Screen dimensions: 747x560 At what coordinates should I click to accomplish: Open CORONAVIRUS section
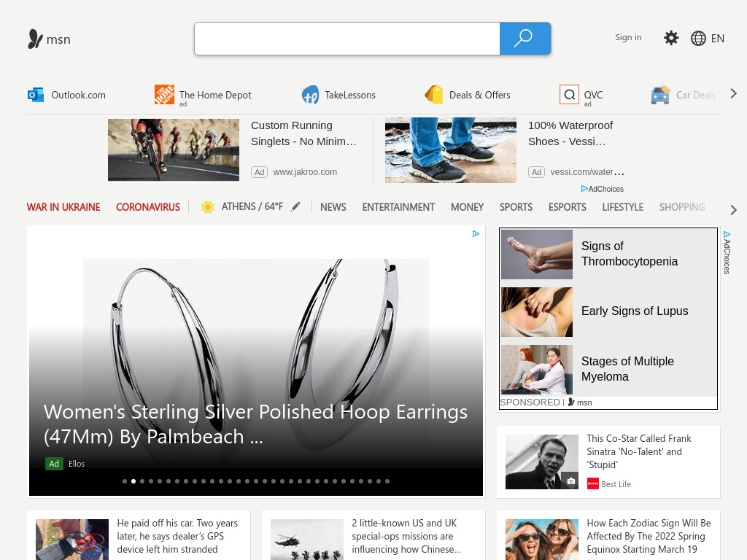tap(147, 207)
